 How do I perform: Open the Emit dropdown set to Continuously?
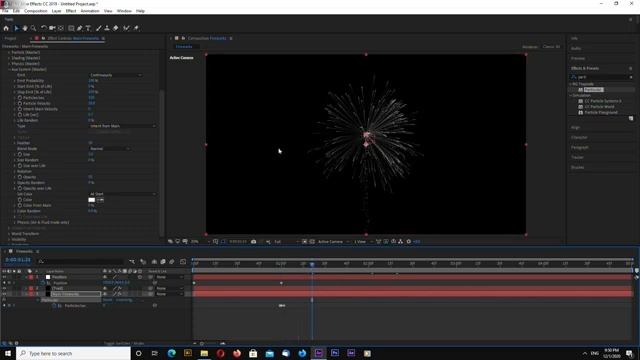[116, 75]
